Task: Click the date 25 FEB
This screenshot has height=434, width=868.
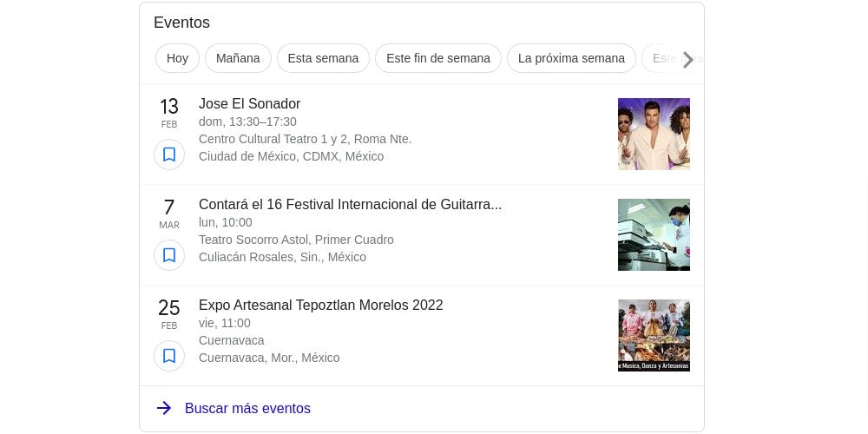Action: [169, 314]
